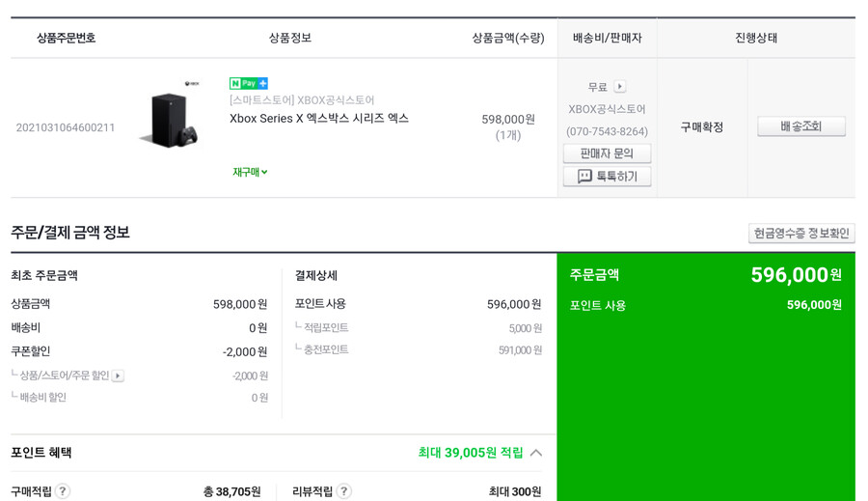Click the 상품/스토어/주문 할인 detail label
This screenshot has height=501, width=868.
(x=65, y=376)
